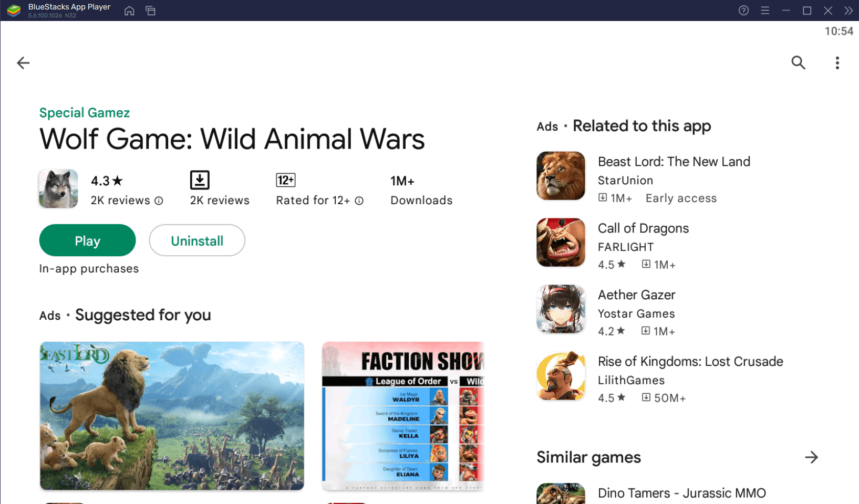Click the Yostar Games developer name
Screen dimensions: 859x504
point(636,314)
